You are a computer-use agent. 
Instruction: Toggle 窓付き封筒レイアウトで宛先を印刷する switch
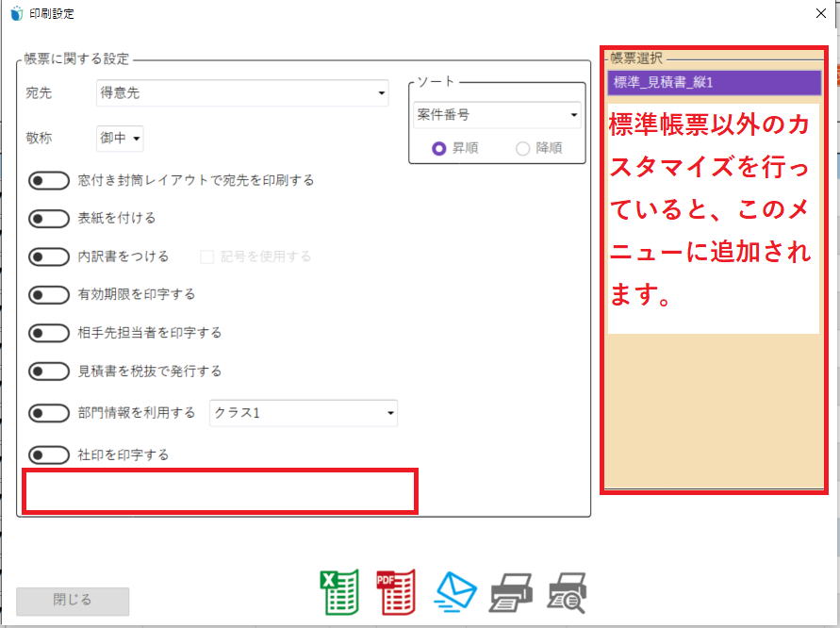[x=49, y=181]
